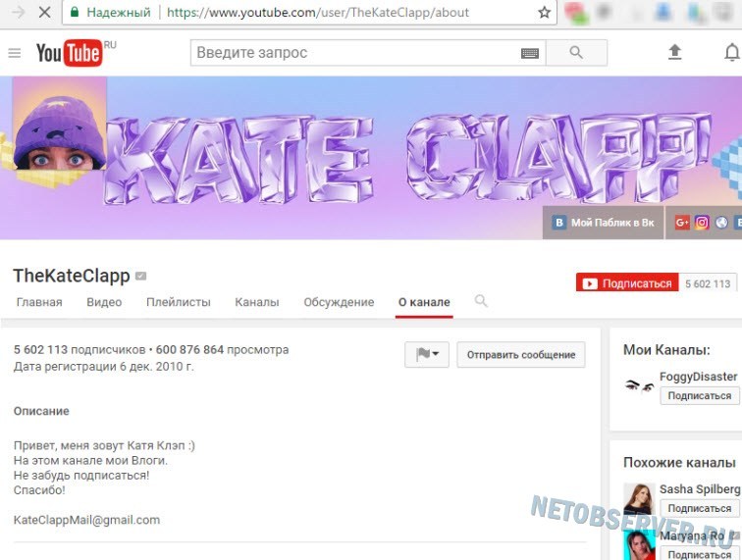Subscribe to Maryana Ro channel
This screenshot has height=560, width=742.
click(700, 554)
